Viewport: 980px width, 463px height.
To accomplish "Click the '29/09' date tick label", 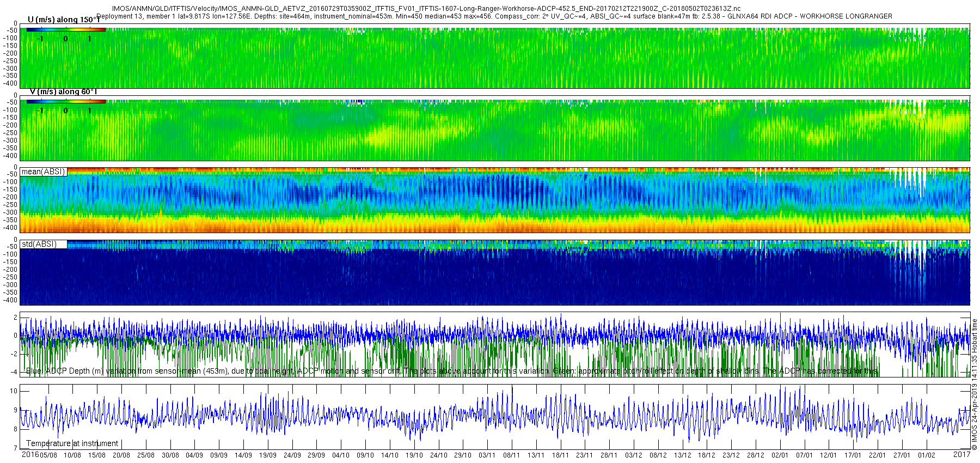I will [x=316, y=455].
